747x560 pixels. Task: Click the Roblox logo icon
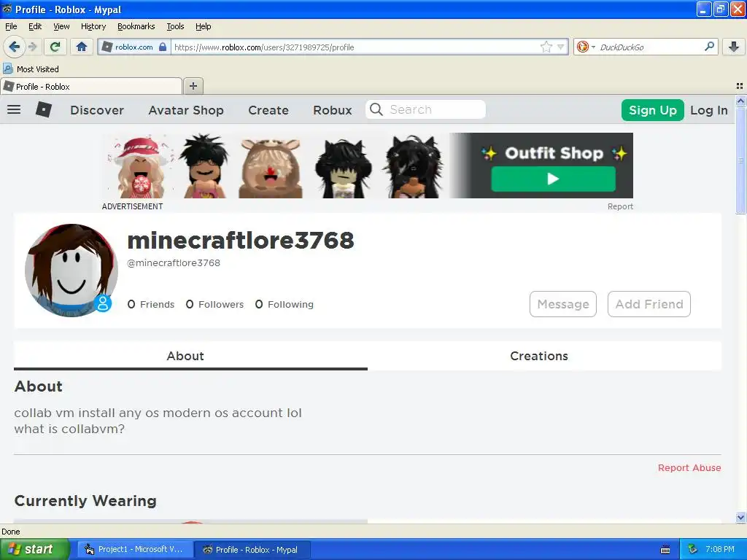pyautogui.click(x=44, y=109)
